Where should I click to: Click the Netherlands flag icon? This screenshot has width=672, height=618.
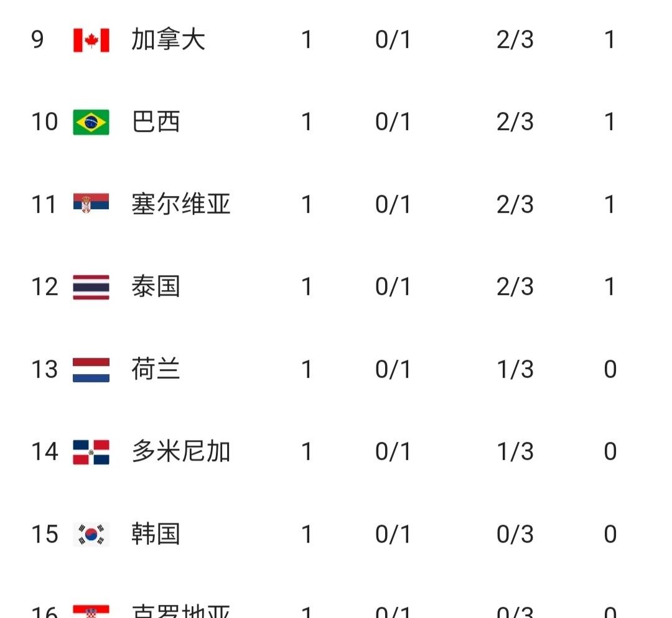pos(91,370)
